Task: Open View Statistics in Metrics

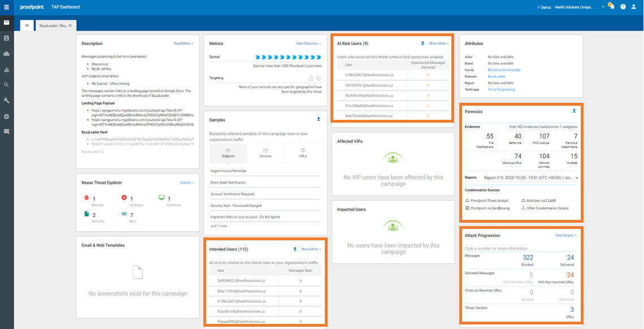Action: (x=308, y=43)
